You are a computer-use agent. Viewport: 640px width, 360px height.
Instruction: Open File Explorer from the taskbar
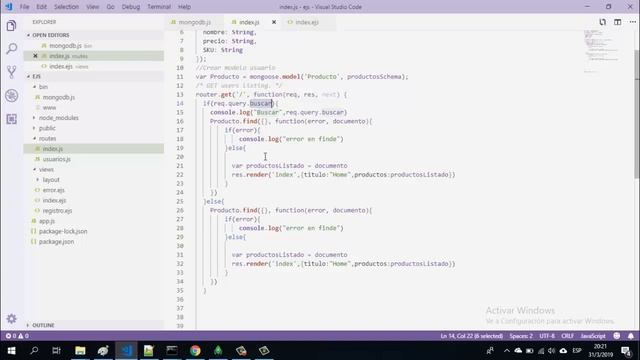pos(80,351)
